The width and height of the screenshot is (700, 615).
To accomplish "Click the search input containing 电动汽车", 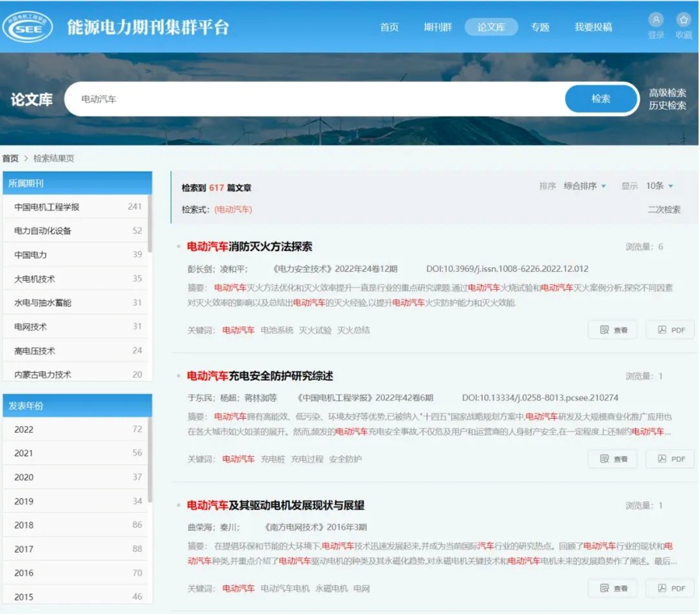I will point(315,99).
